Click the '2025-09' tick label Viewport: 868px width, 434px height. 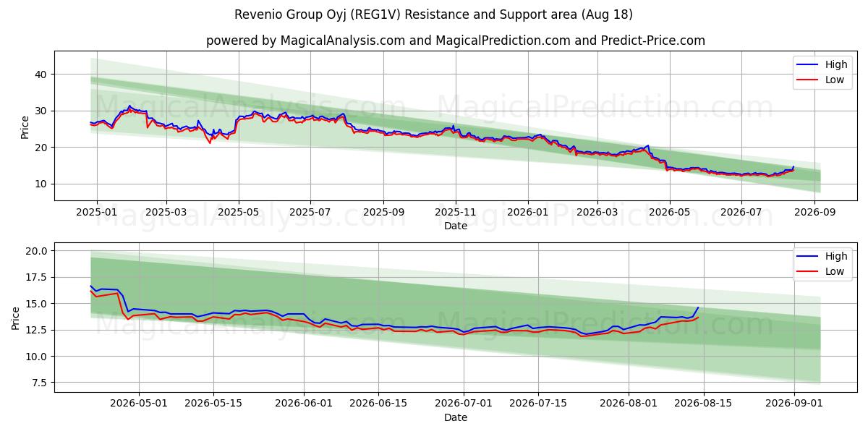coord(383,212)
